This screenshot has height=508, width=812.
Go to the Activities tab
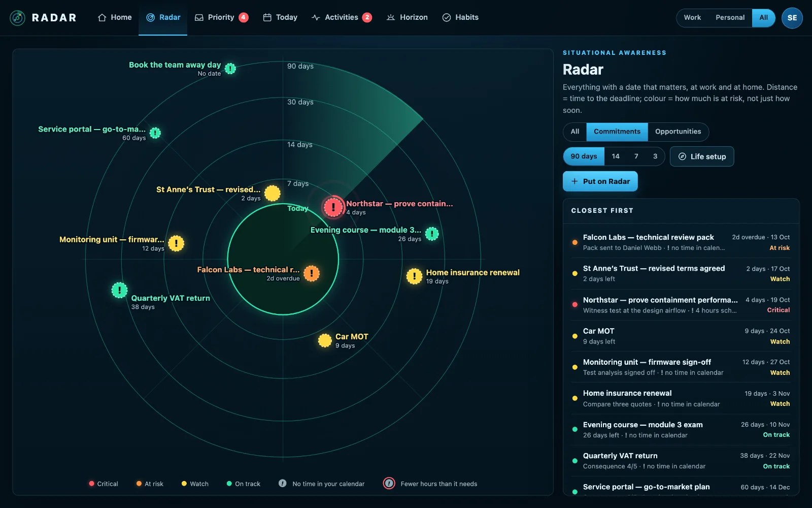click(x=342, y=17)
